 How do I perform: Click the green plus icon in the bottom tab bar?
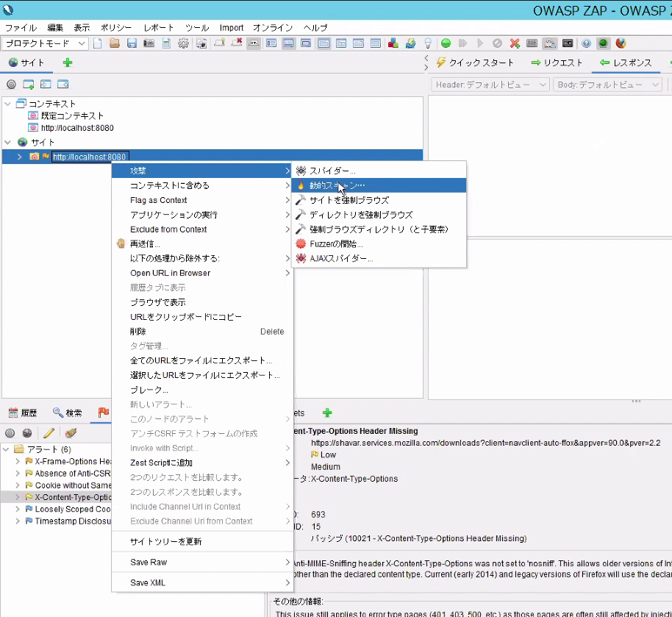[x=327, y=413]
